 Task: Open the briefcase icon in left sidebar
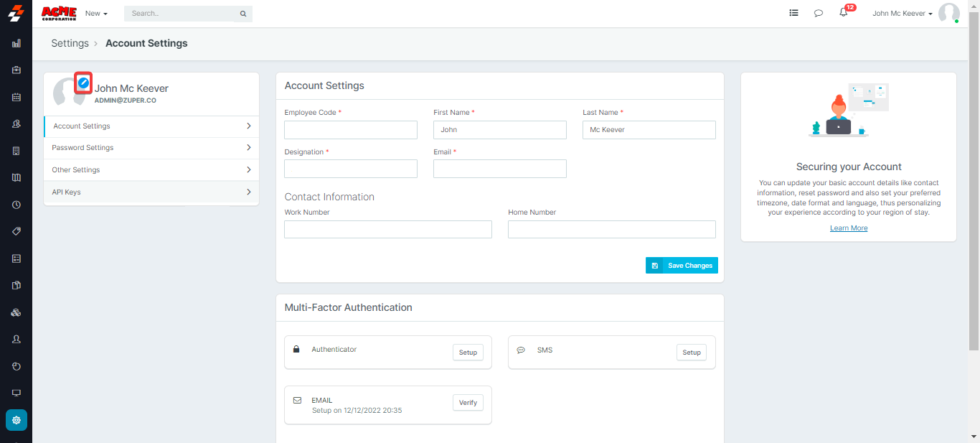click(x=16, y=70)
